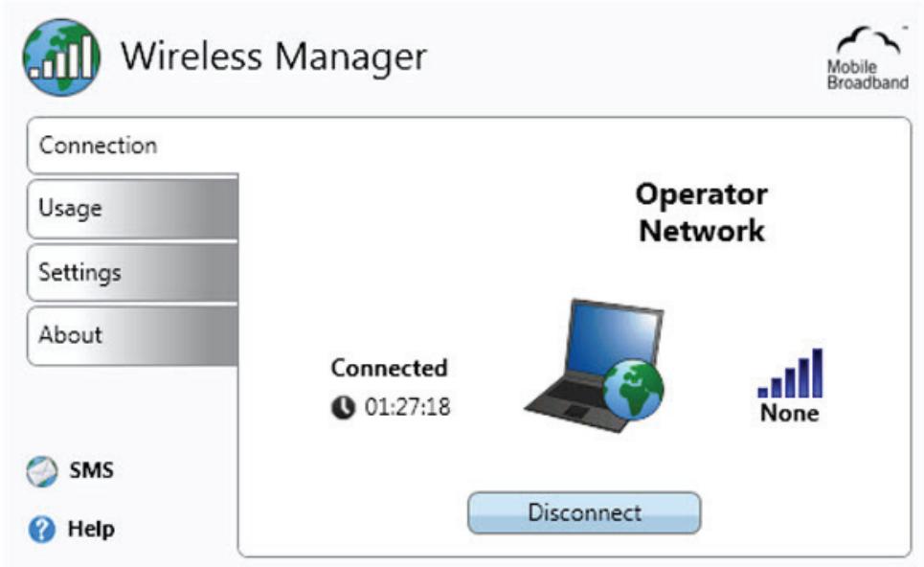924x567 pixels.
Task: Click the Wireless Manager globe logo icon
Action: click(x=61, y=57)
